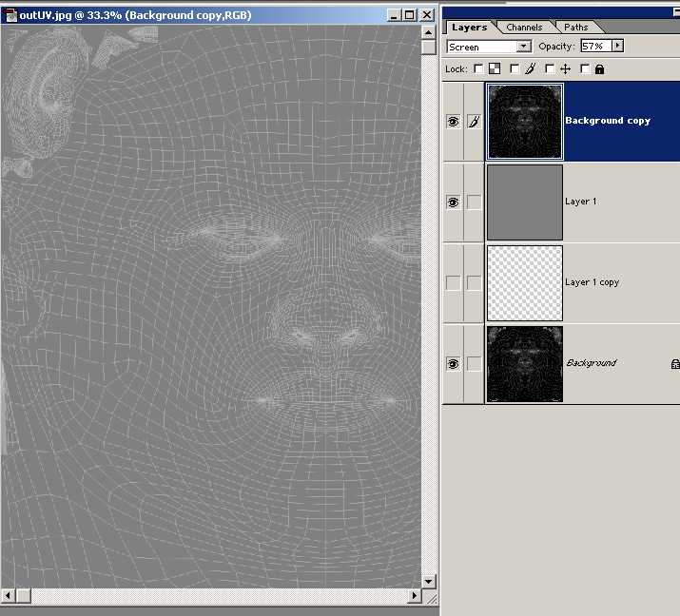680x616 pixels.
Task: Maximize the outUV.jpg document window
Action: pos(410,15)
